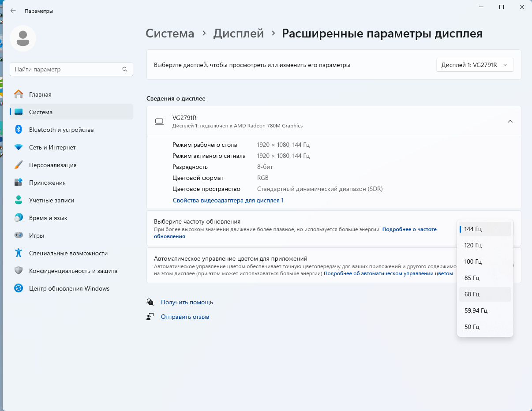Image resolution: width=532 pixels, height=411 pixels.
Task: Open the Дисплей 1: VG2791R dropdown
Action: click(475, 65)
